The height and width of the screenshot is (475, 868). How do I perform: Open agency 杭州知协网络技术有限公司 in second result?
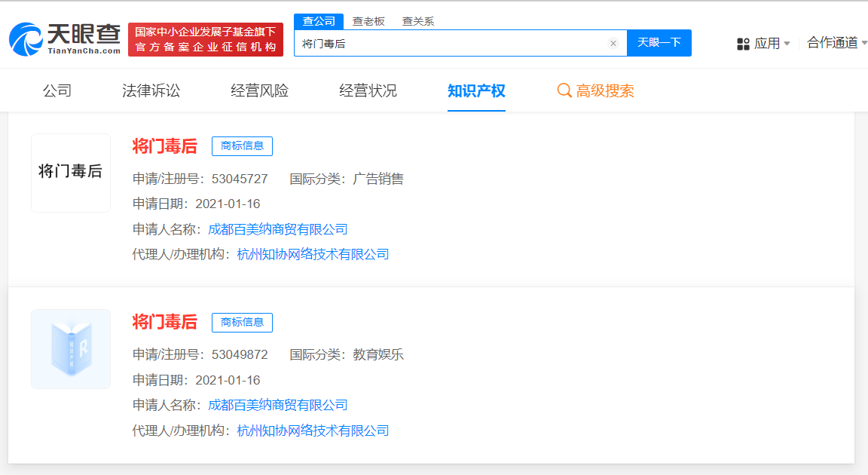313,431
